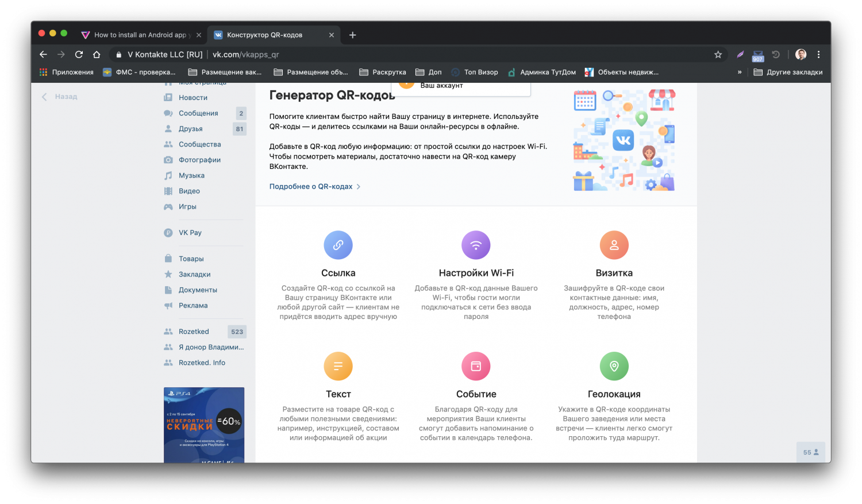Open the ФМС - проверка bookmark
862x504 pixels.
click(x=139, y=72)
